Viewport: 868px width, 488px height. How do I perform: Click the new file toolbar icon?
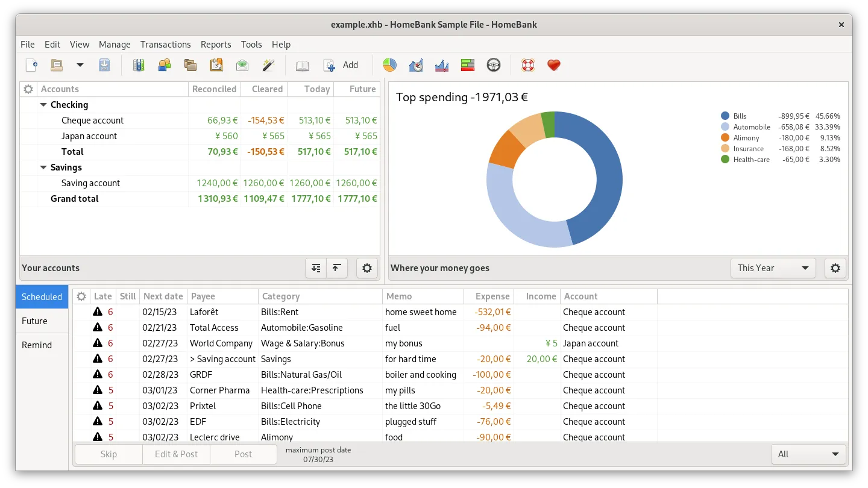point(31,65)
